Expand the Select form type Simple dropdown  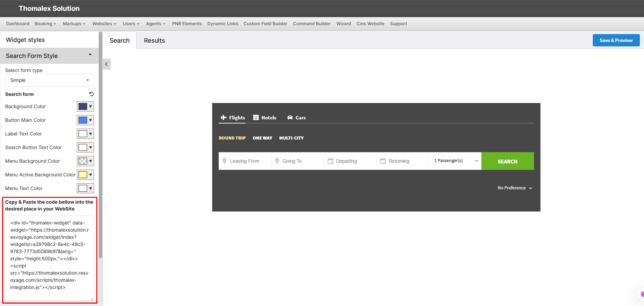(x=50, y=80)
